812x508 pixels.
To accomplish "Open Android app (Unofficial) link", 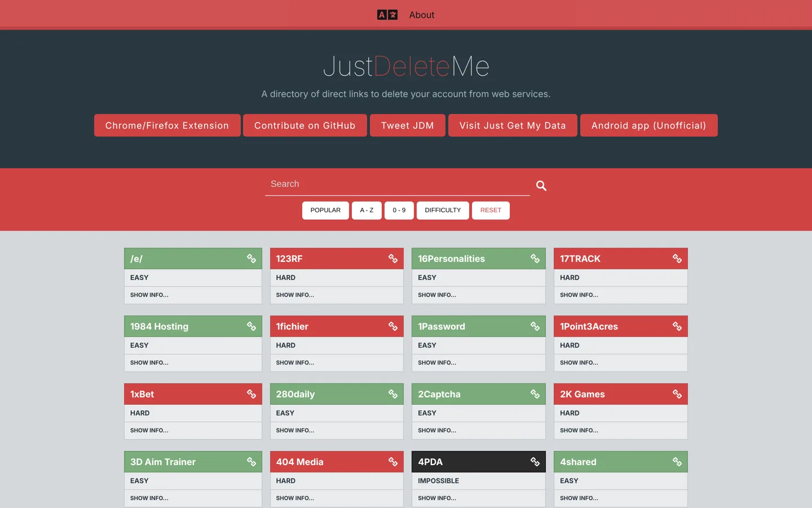I will (x=648, y=125).
